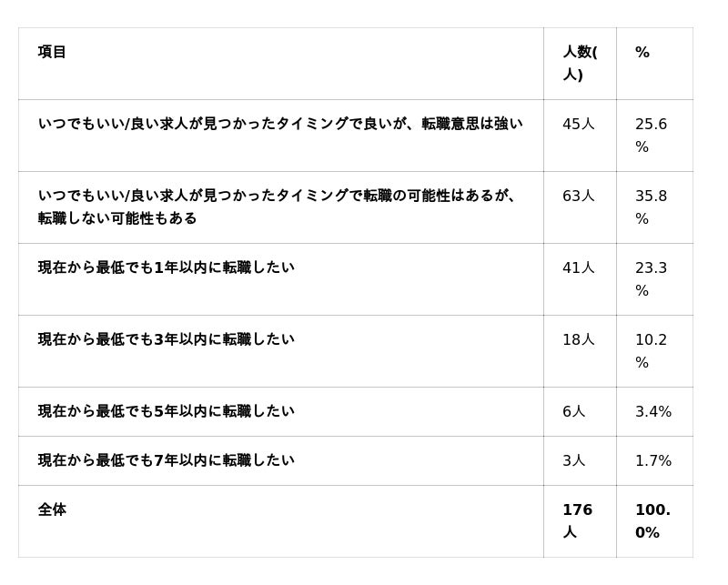This screenshot has width=728, height=585.
Task: Click the 176人 total cell
Action: [x=577, y=520]
